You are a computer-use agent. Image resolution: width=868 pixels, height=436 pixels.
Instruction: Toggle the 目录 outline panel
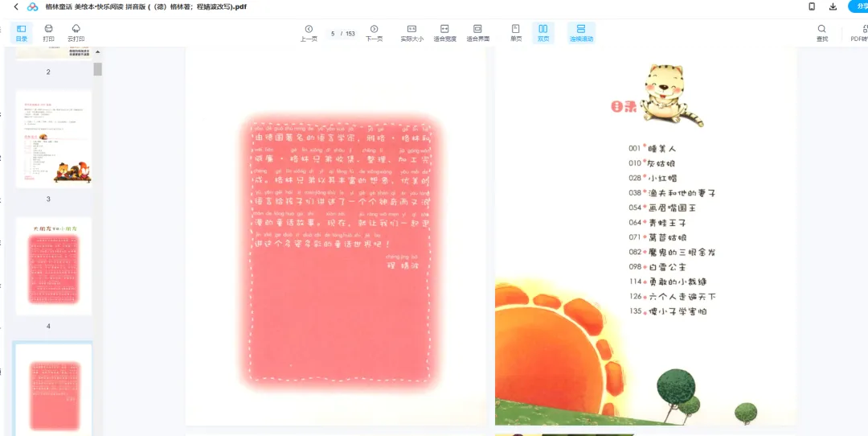coord(21,33)
